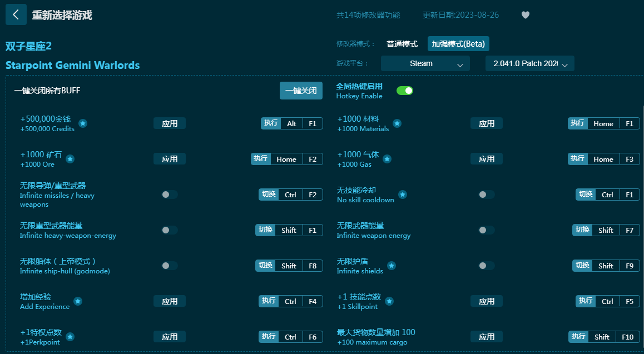The height and width of the screenshot is (354, 644).
Task: Click the Infinite heavy-weapon-energy label
Action: (68, 236)
